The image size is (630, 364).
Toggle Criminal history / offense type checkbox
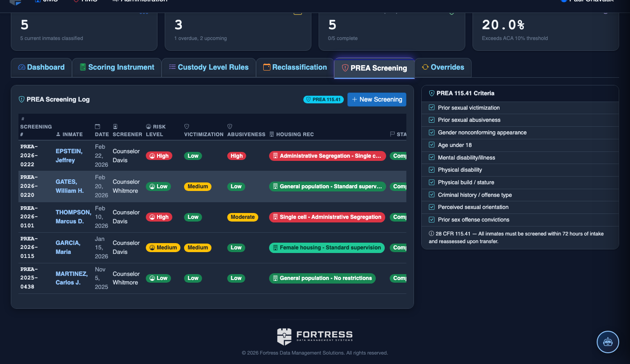point(432,195)
